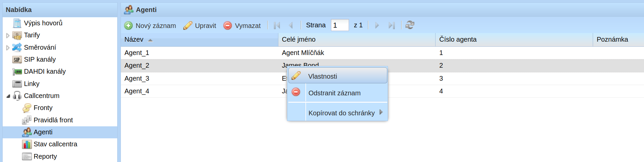Open Reporty in sidebar
Viewport: 644px width, 162px height.
tap(45, 156)
